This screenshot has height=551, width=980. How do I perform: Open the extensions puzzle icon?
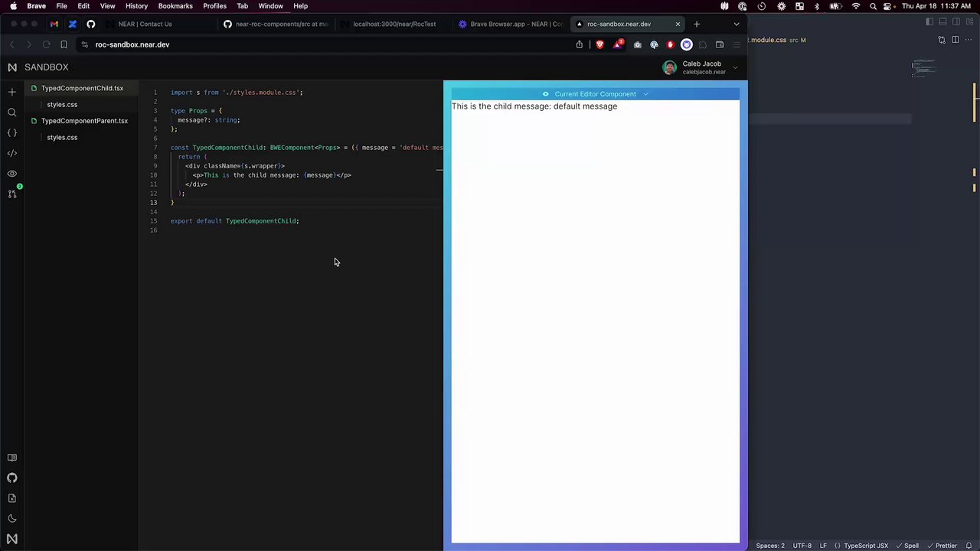click(x=703, y=44)
